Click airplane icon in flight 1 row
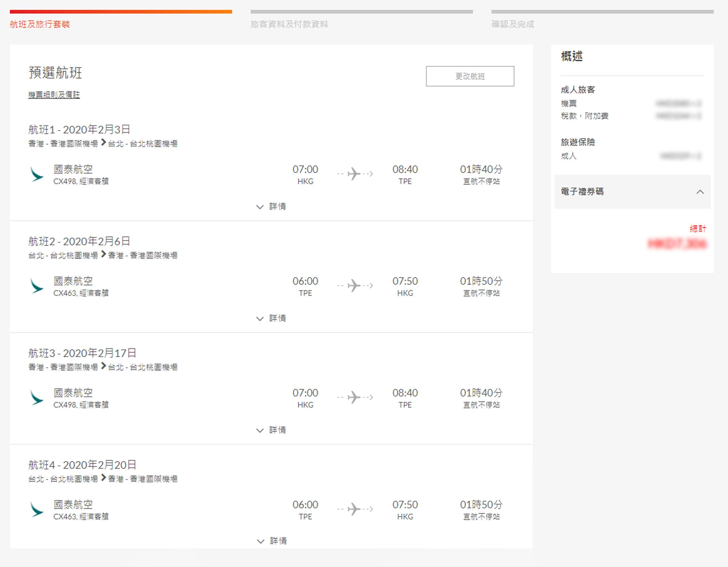The height and width of the screenshot is (567, 728). point(354,174)
